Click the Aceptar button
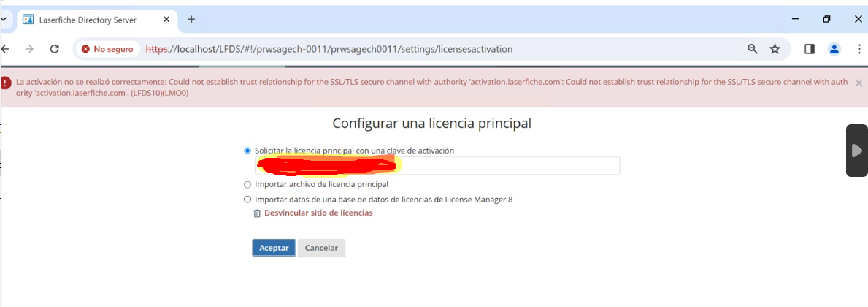The image size is (868, 307). pyautogui.click(x=274, y=248)
